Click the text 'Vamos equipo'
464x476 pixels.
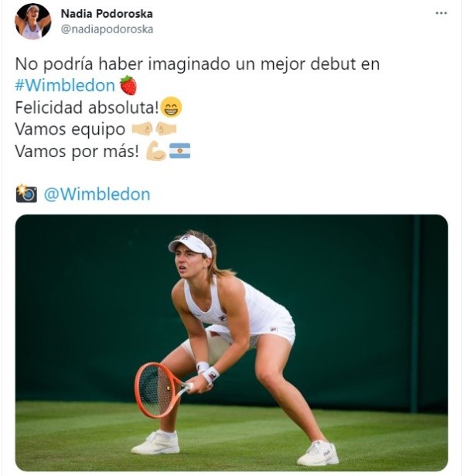70,129
